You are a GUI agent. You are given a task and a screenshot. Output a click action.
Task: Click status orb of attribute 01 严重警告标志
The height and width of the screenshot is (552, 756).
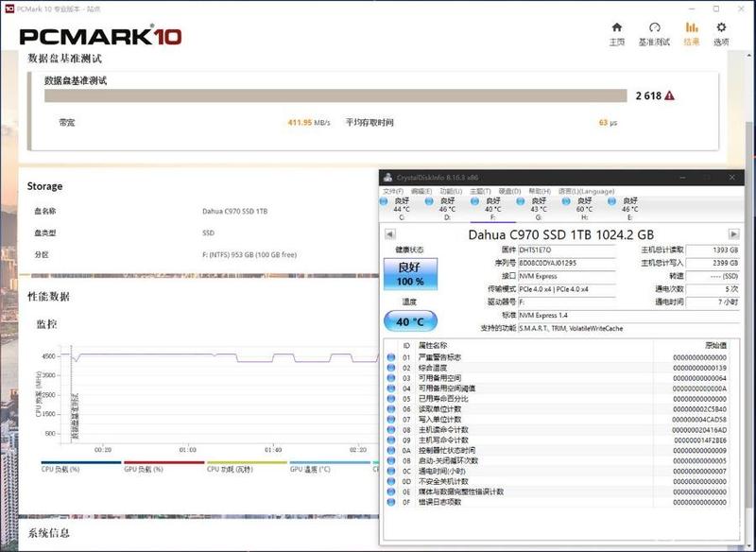coord(391,357)
